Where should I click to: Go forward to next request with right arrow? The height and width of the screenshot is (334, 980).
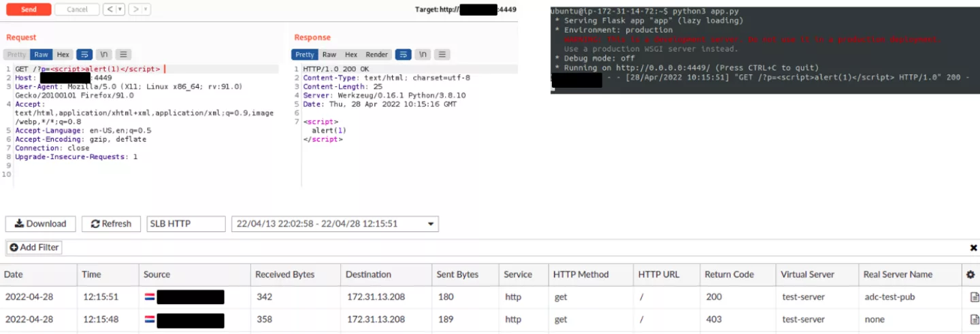click(x=137, y=10)
